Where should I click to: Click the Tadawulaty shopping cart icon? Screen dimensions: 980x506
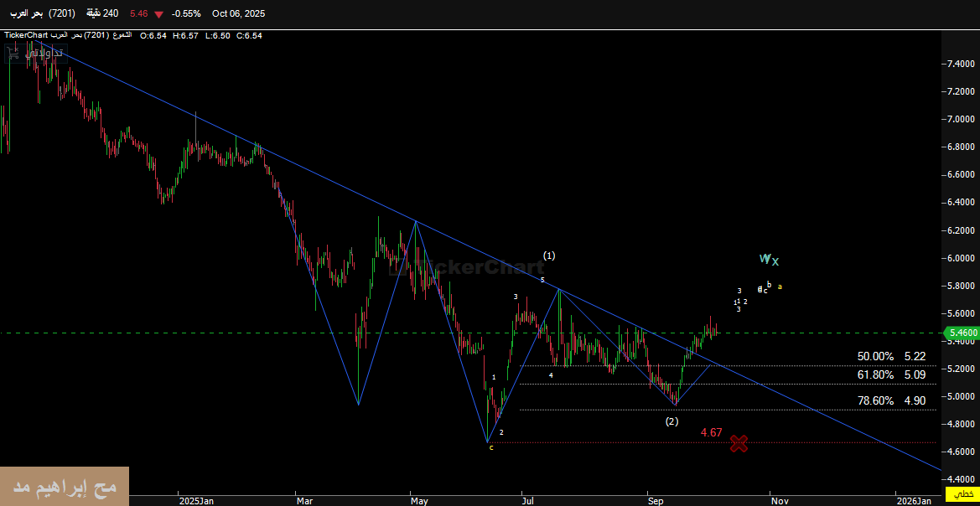[14, 52]
